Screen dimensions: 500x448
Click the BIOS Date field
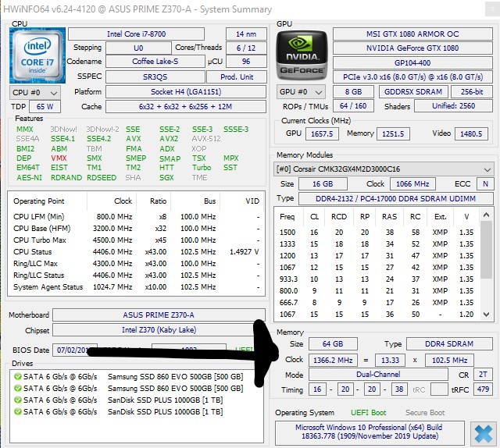point(75,350)
